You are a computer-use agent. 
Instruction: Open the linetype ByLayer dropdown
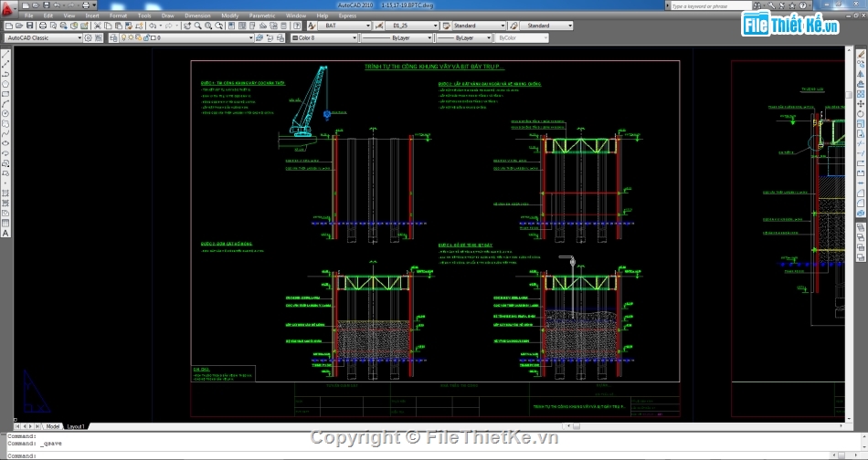click(397, 37)
